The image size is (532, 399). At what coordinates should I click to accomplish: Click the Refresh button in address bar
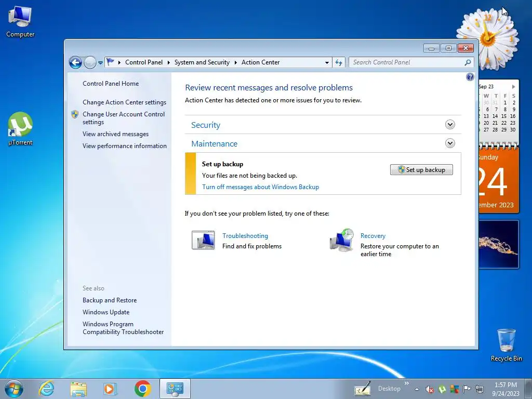[x=339, y=62]
